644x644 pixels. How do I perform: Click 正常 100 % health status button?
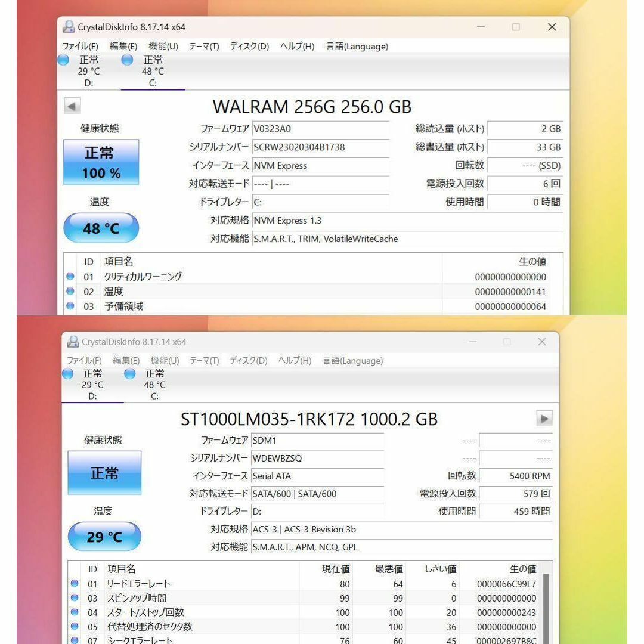(x=101, y=162)
